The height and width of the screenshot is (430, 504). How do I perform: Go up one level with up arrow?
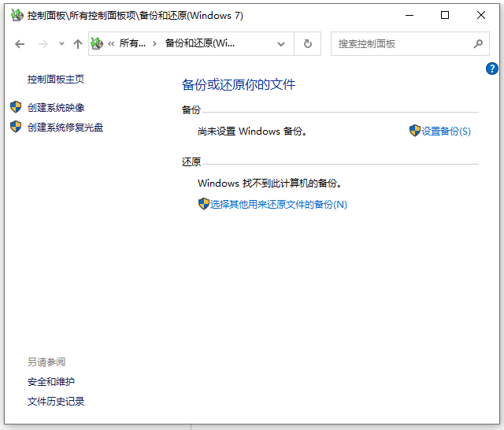tap(78, 44)
